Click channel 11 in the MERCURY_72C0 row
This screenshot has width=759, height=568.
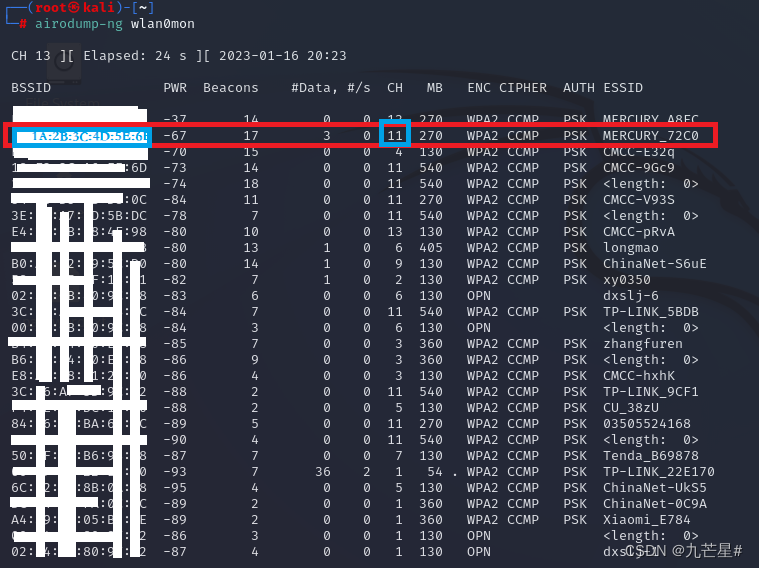click(x=395, y=136)
